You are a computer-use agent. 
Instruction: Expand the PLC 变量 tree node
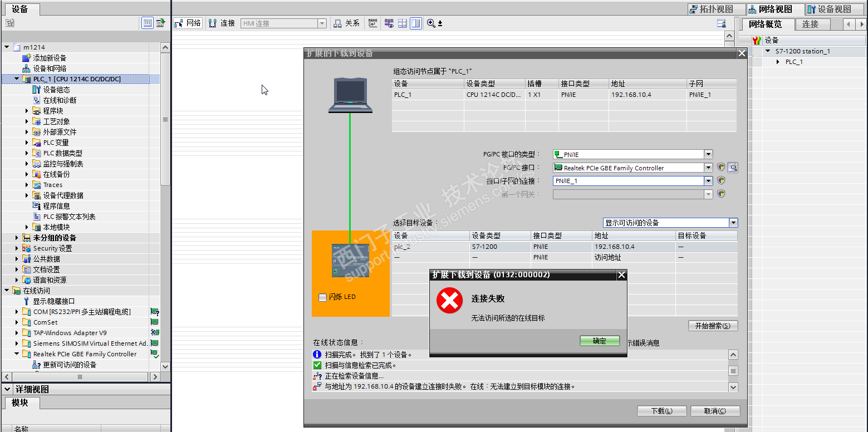[27, 143]
